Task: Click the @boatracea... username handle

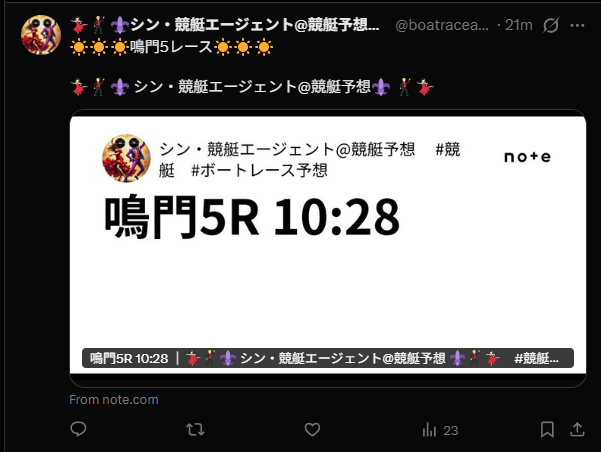Action: coord(442,25)
